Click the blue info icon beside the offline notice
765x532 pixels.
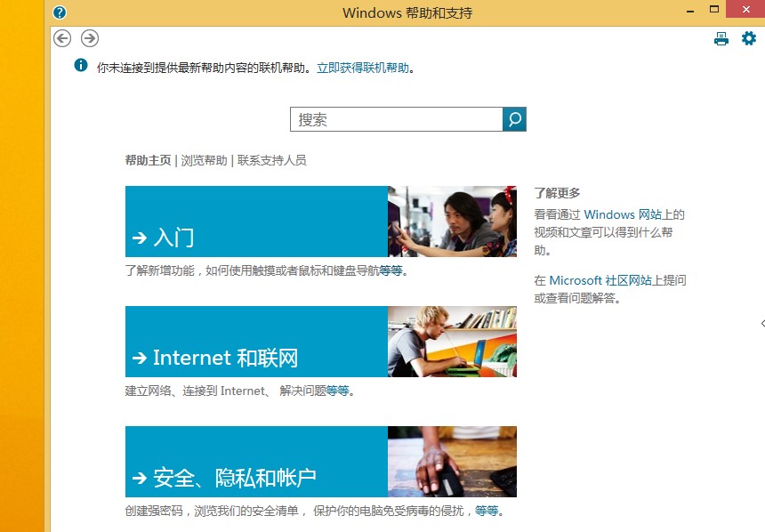[80, 66]
